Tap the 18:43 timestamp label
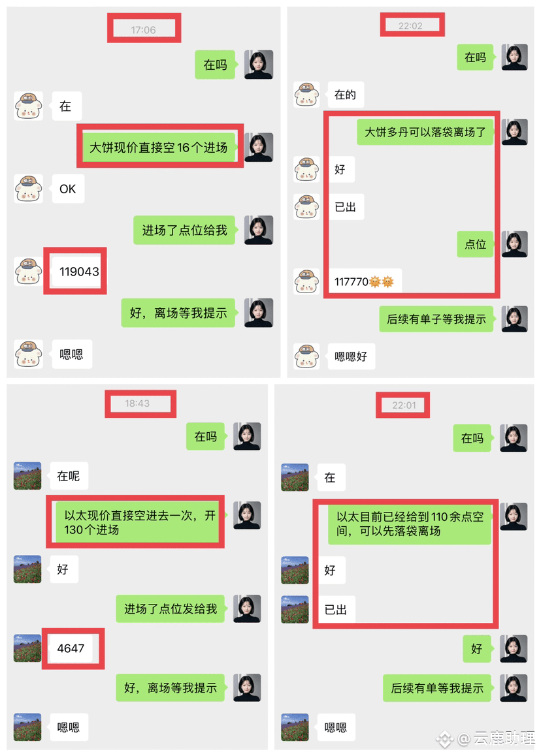The image size is (541, 756). click(138, 403)
